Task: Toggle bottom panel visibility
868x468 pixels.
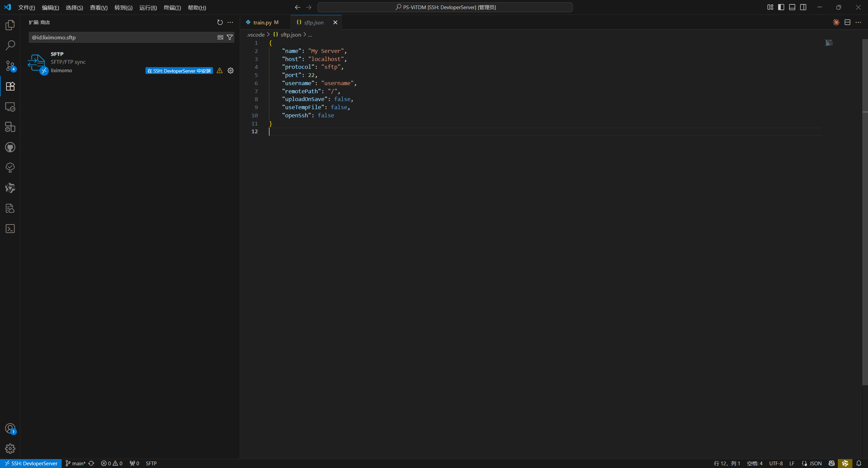Action: (x=792, y=7)
